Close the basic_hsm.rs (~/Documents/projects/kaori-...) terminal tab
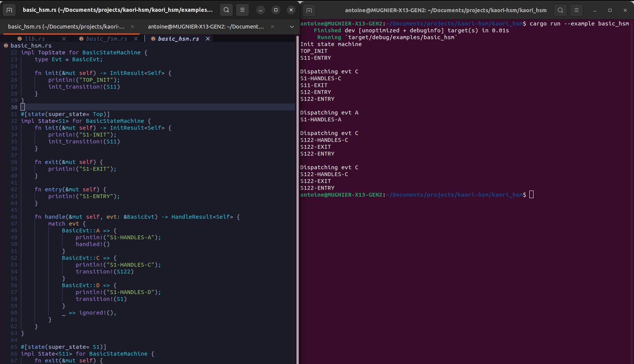 point(132,27)
